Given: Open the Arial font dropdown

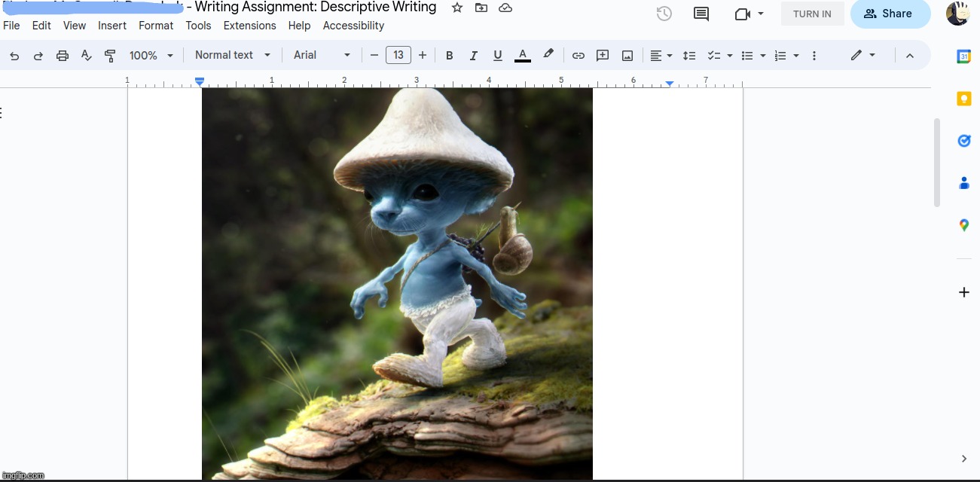Looking at the screenshot, I should click(x=322, y=55).
